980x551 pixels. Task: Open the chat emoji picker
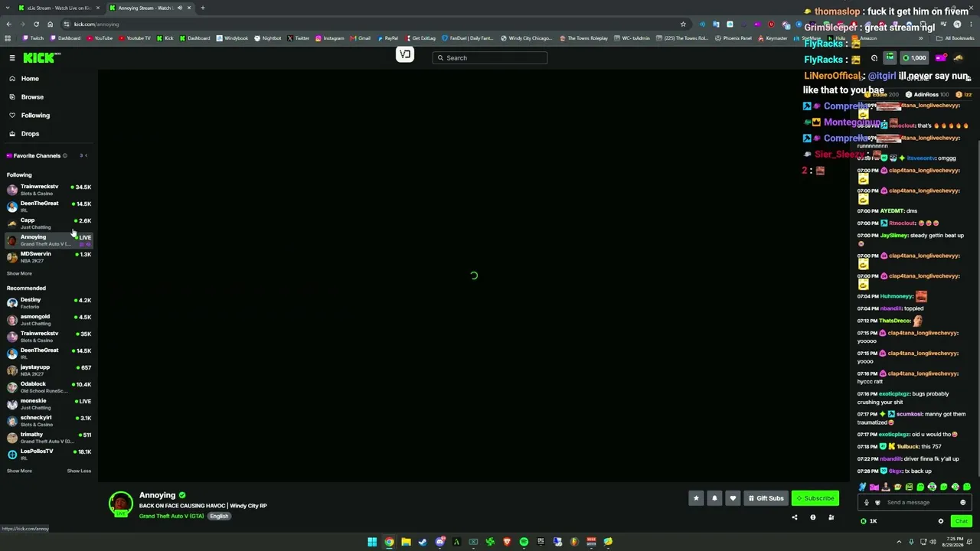point(963,503)
